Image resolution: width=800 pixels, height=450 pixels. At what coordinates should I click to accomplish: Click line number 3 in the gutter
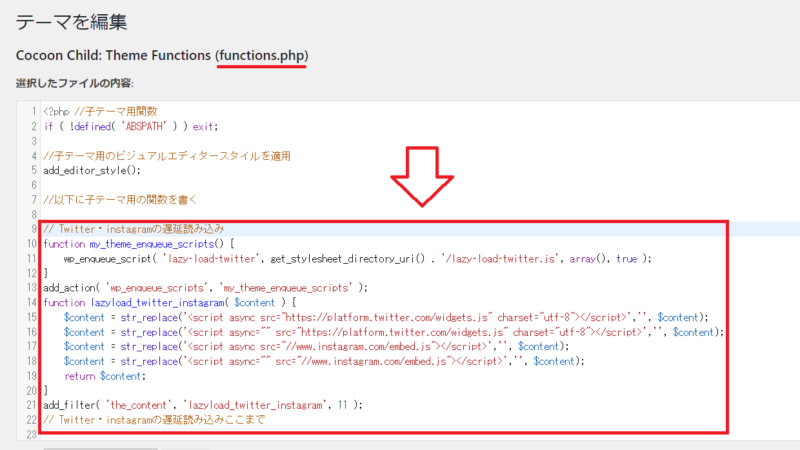click(34, 141)
